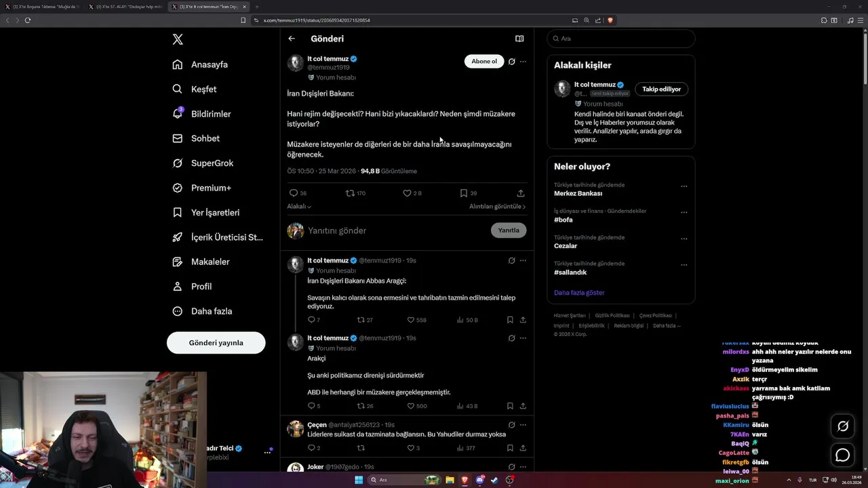Open lt col temmuz main post avatar

click(296, 63)
